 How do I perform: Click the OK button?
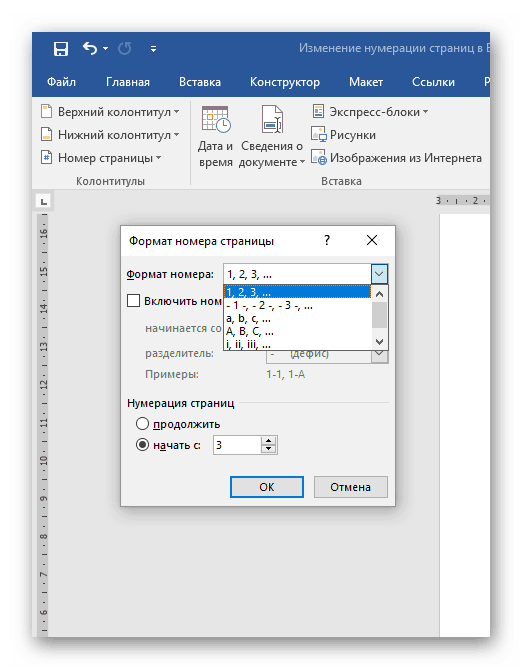click(267, 487)
